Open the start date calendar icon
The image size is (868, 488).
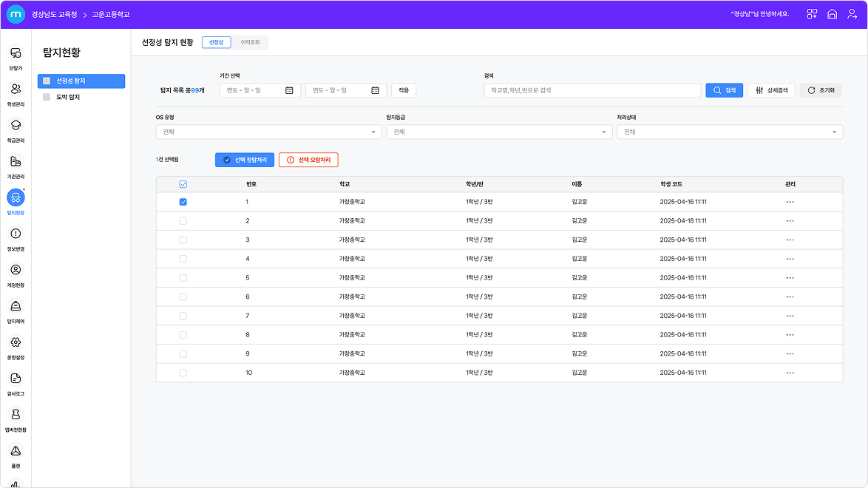[289, 90]
